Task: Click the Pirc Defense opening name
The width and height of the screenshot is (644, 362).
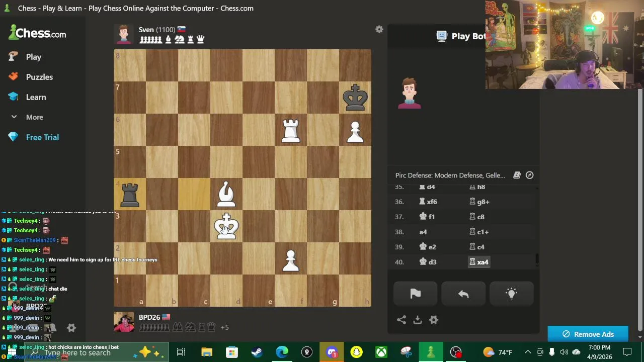Action: (450, 175)
